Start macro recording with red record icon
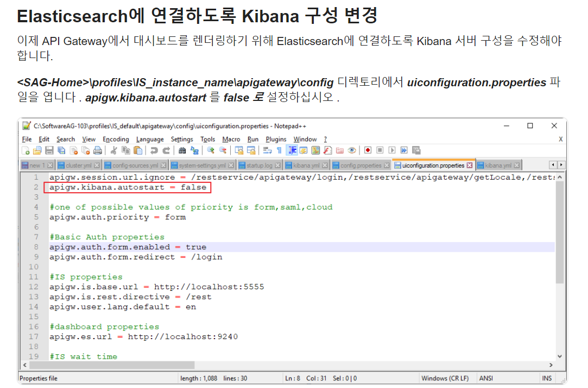This screenshot has width=588, height=388. click(368, 150)
